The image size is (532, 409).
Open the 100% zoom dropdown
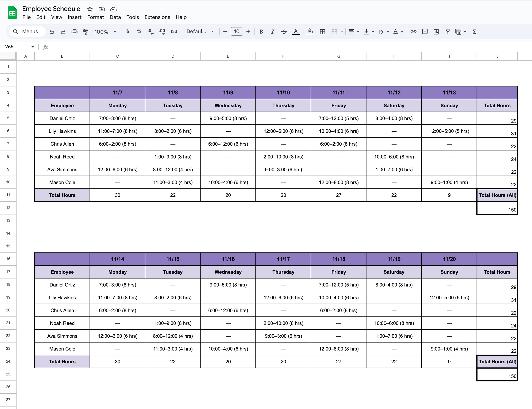coord(105,32)
